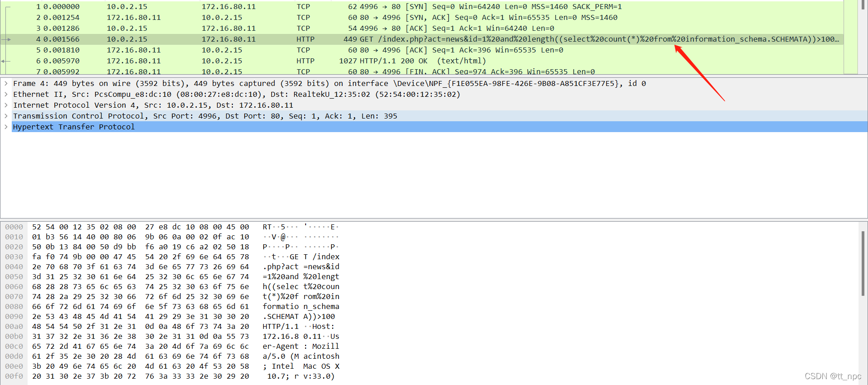
Task: Click ASCII text '.SCHEMAT A))>100'
Action: pyautogui.click(x=299, y=316)
